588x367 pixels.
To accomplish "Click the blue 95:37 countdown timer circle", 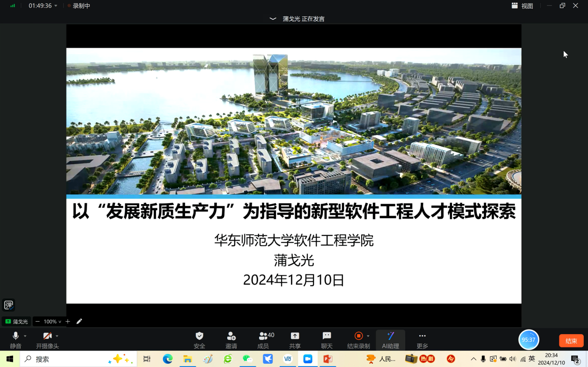I will (x=528, y=340).
